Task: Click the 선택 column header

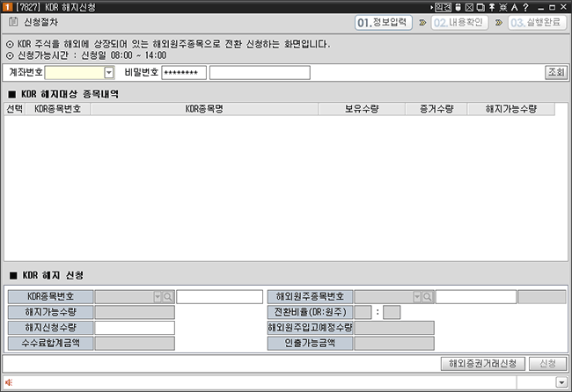Action: click(15, 109)
